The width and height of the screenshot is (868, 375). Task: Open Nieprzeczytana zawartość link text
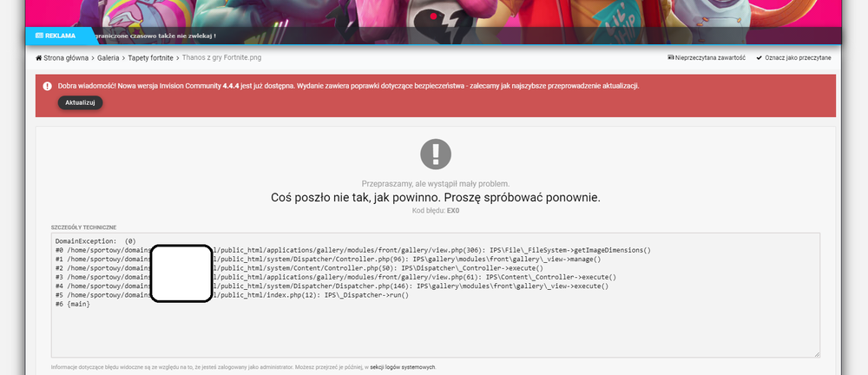click(x=712, y=58)
